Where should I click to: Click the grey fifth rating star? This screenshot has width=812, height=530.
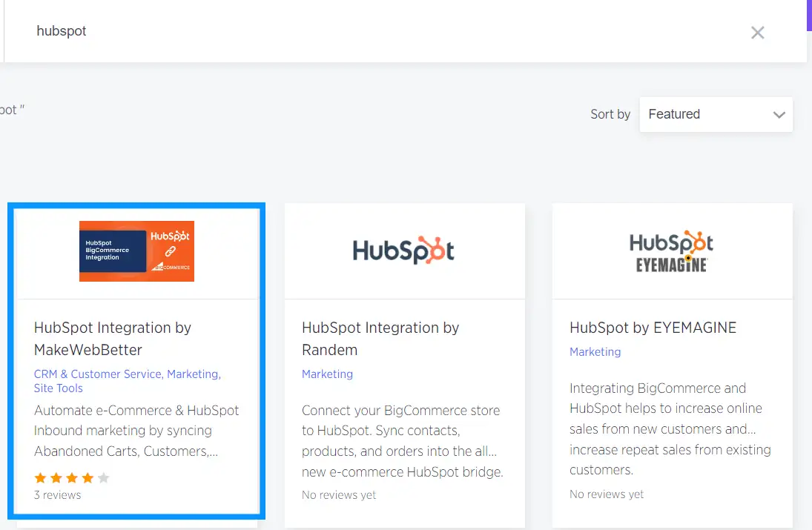(x=104, y=478)
